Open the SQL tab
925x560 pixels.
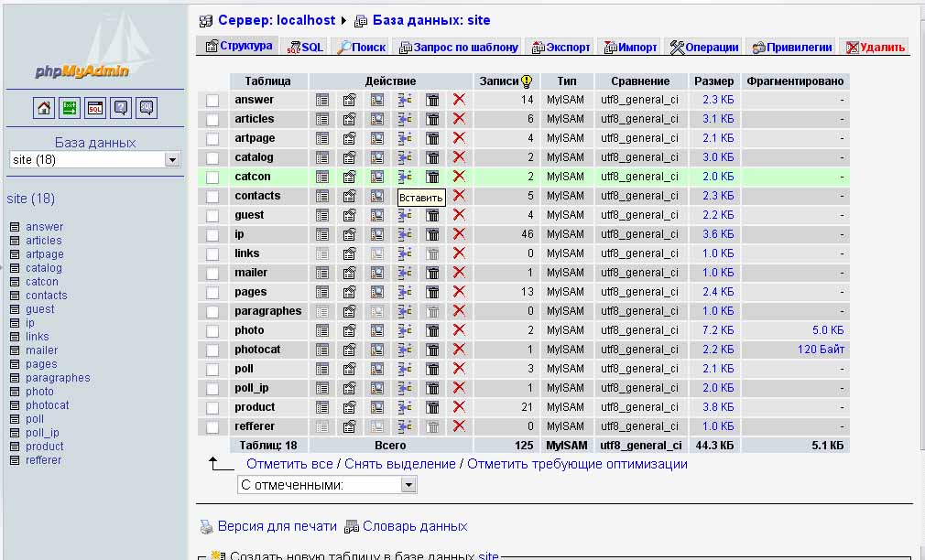pyautogui.click(x=306, y=48)
